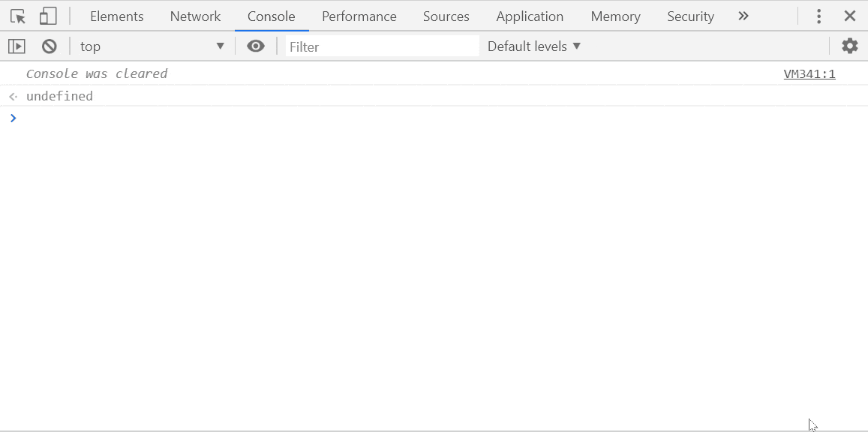Open Console settings gear
This screenshot has height=432, width=868.
click(850, 46)
